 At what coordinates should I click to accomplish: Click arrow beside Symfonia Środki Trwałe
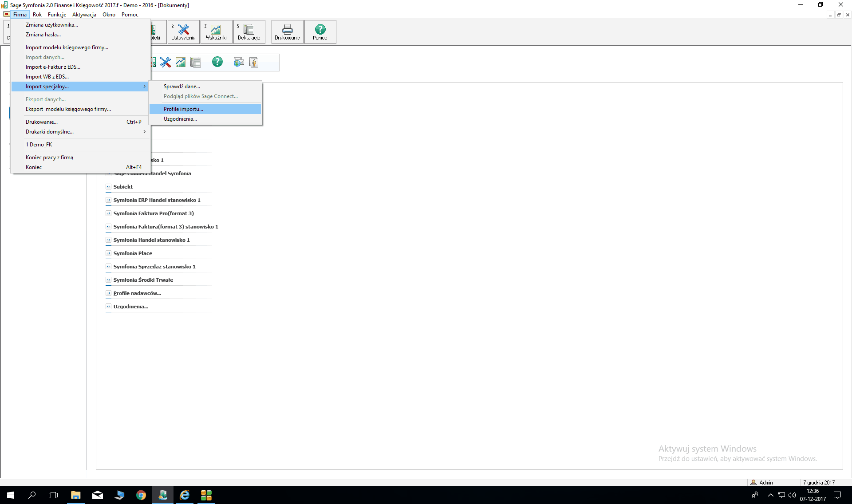pyautogui.click(x=108, y=280)
